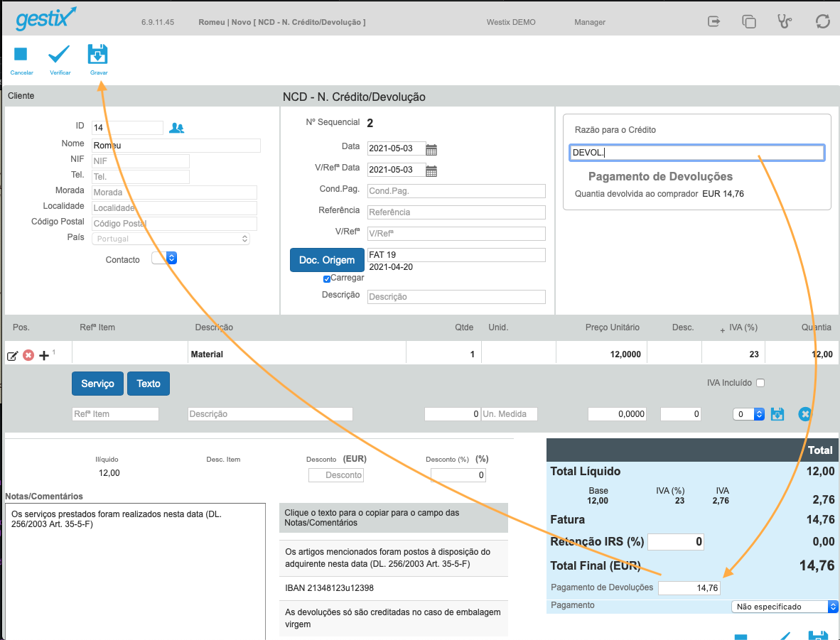Click the Data field 2021-05-03
The image size is (840, 640).
397,148
